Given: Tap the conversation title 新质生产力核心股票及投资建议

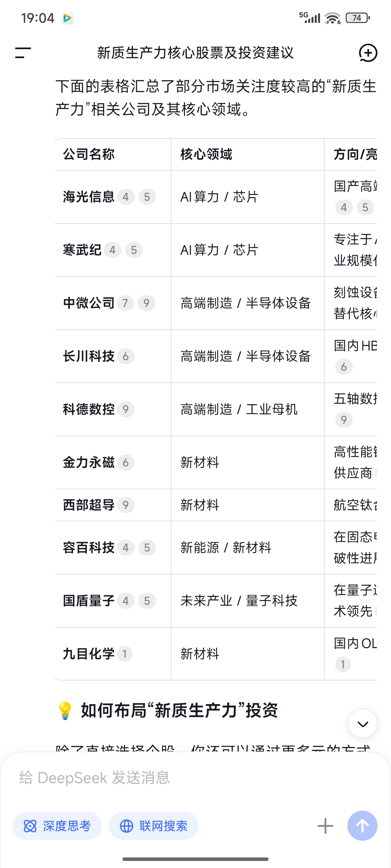Looking at the screenshot, I should (195, 53).
